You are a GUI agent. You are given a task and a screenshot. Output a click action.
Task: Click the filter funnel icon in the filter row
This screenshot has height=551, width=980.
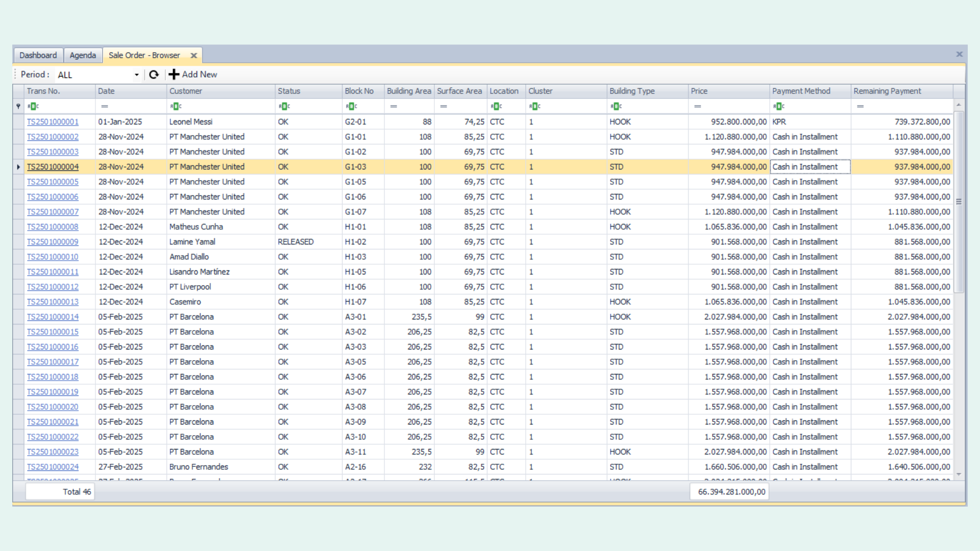click(18, 106)
